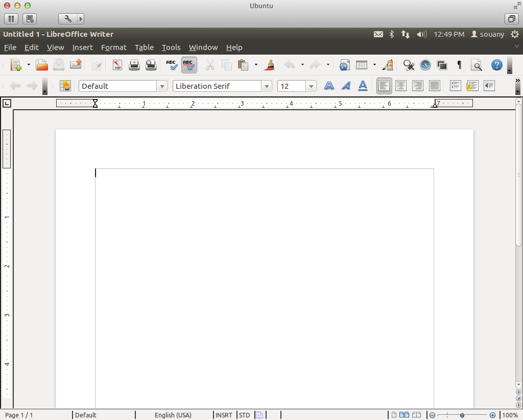The image size is (523, 420).
Task: Open LibreOffice Help question icon
Action: (496, 65)
